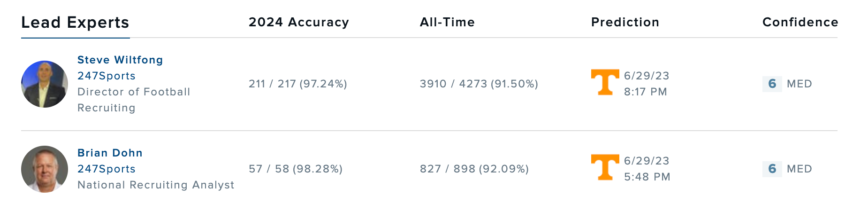This screenshot has width=868, height=219.
Task: Click the 6/29/23 5:48 PM prediction date
Action: click(647, 169)
